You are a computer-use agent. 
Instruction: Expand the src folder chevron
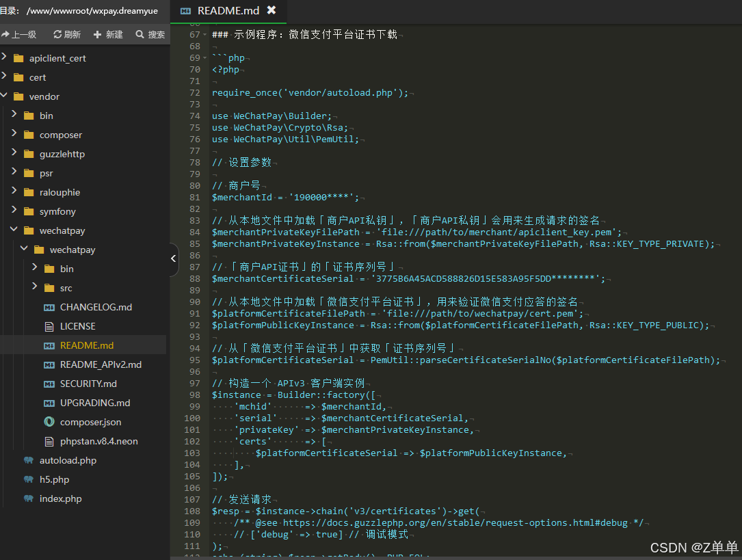coord(35,286)
